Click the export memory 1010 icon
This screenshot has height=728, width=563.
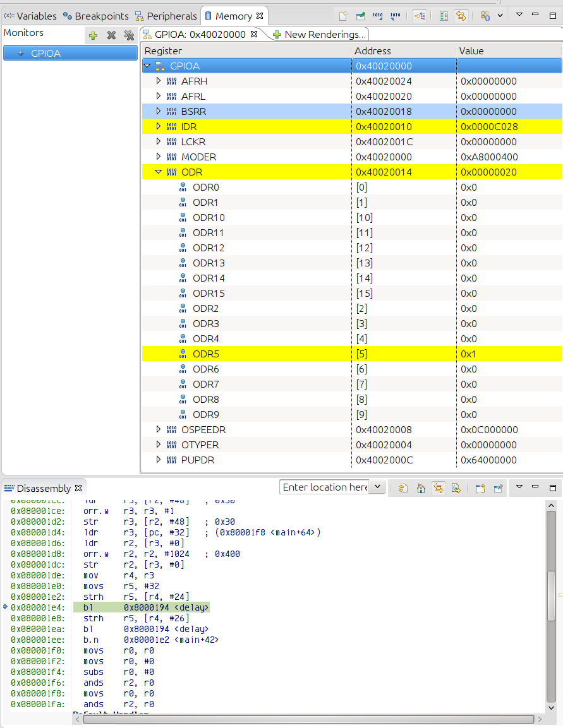396,16
